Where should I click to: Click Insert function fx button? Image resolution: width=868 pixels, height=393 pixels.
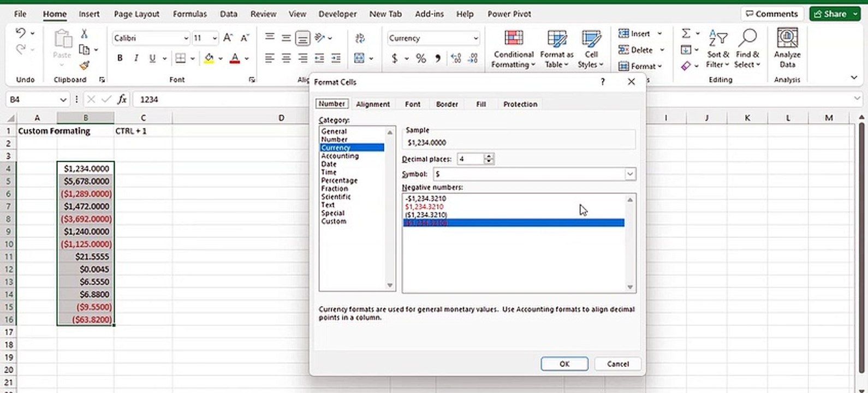[x=122, y=99]
